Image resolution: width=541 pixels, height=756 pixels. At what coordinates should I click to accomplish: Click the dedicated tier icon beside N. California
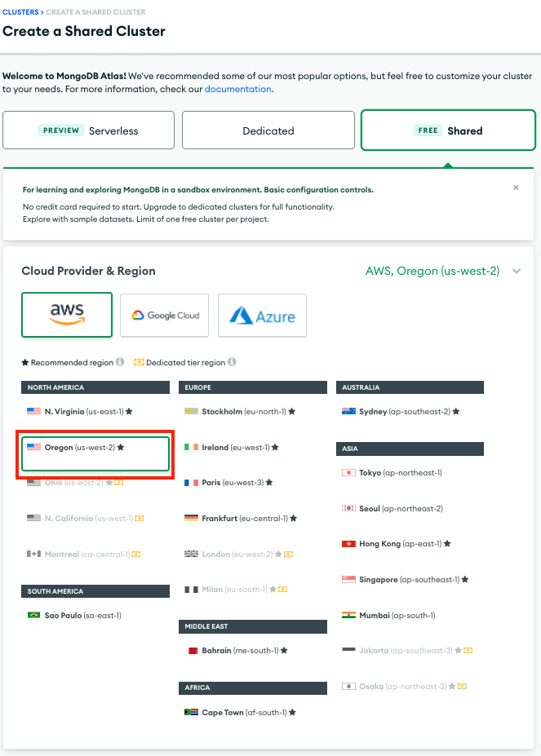(140, 519)
